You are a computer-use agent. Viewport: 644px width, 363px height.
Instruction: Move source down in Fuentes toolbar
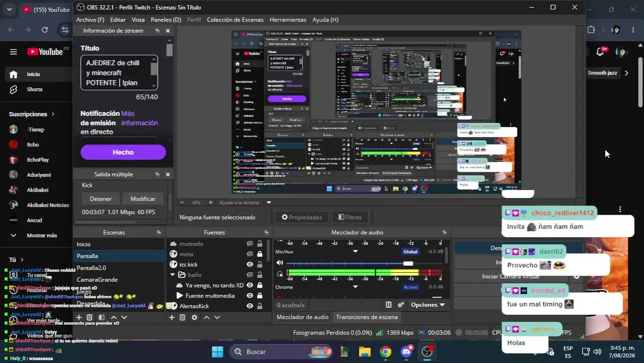pos(217,317)
